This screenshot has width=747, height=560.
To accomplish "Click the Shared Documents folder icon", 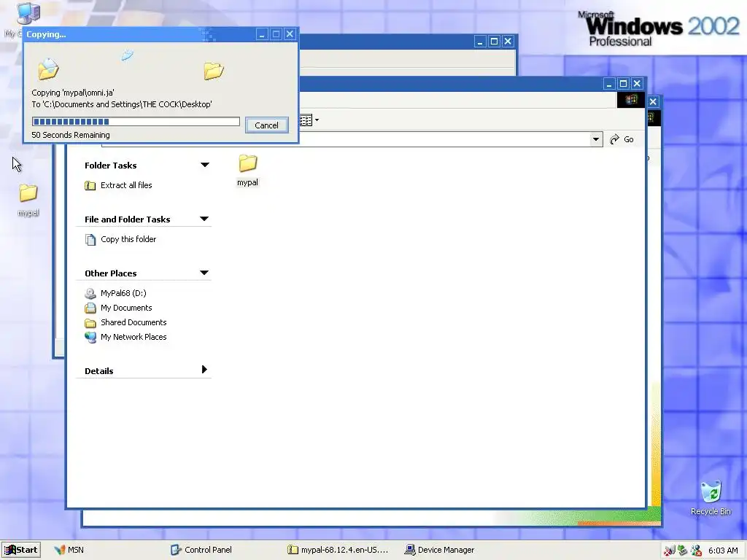I will pos(90,323).
